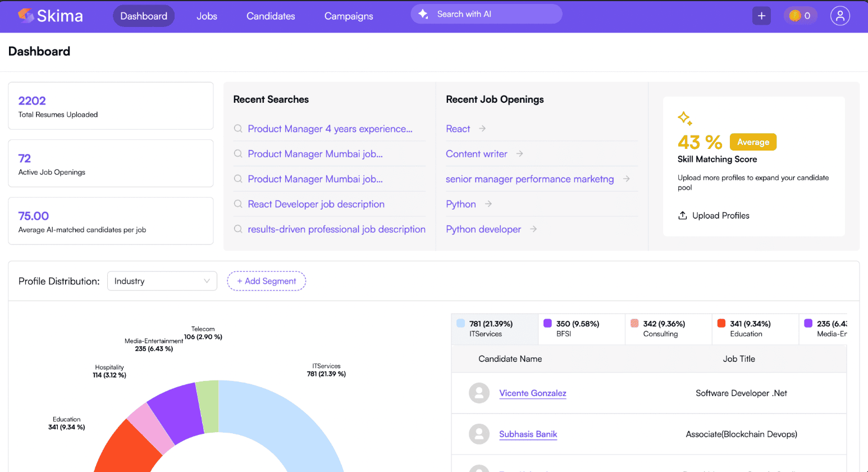Screen dimensions: 868x472
Task: Click the arrow next to Content writer
Action: click(520, 153)
